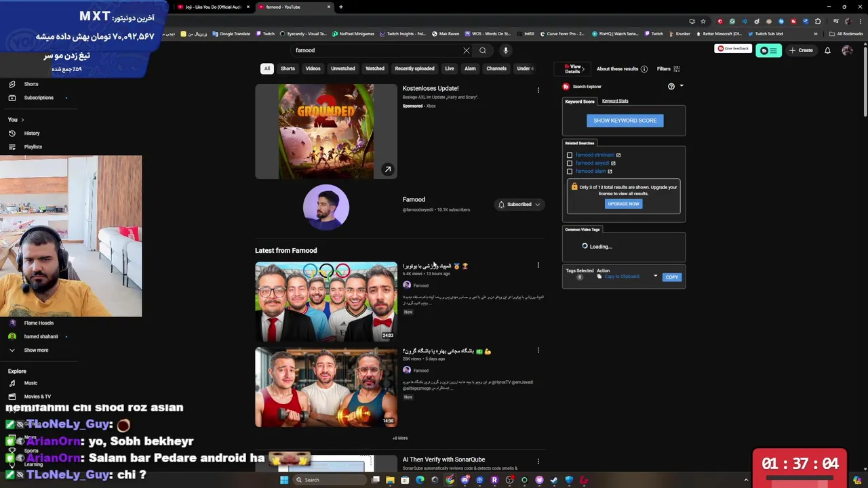Open the Twitch Insights bookmark
868x488 pixels.
[x=403, y=34]
